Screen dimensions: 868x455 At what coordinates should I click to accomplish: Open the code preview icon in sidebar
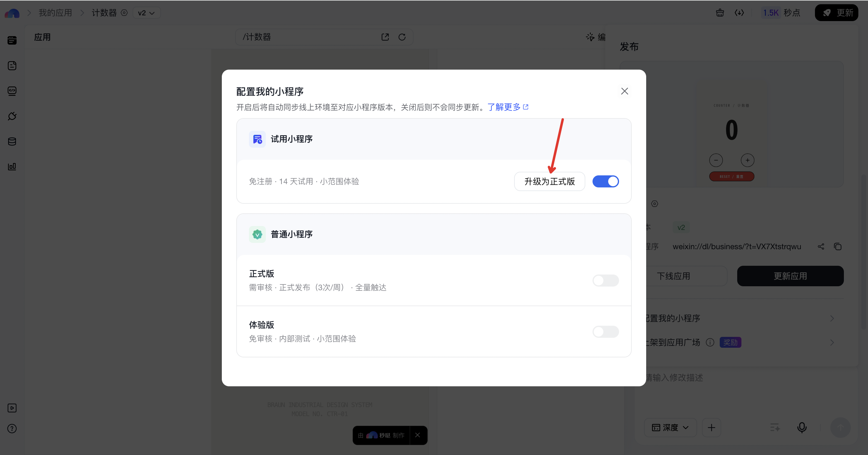(12, 91)
